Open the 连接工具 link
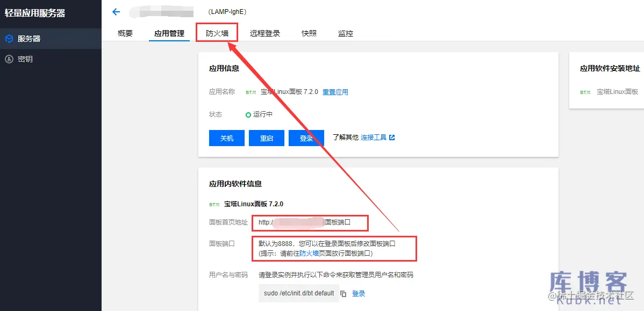The image size is (644, 311). 374,138
